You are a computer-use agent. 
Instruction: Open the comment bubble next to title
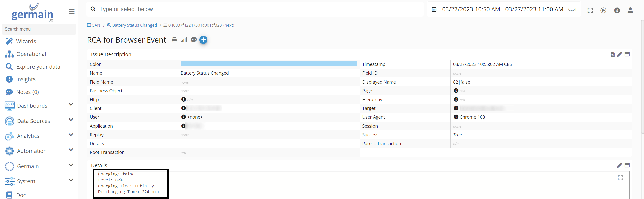[x=194, y=40]
